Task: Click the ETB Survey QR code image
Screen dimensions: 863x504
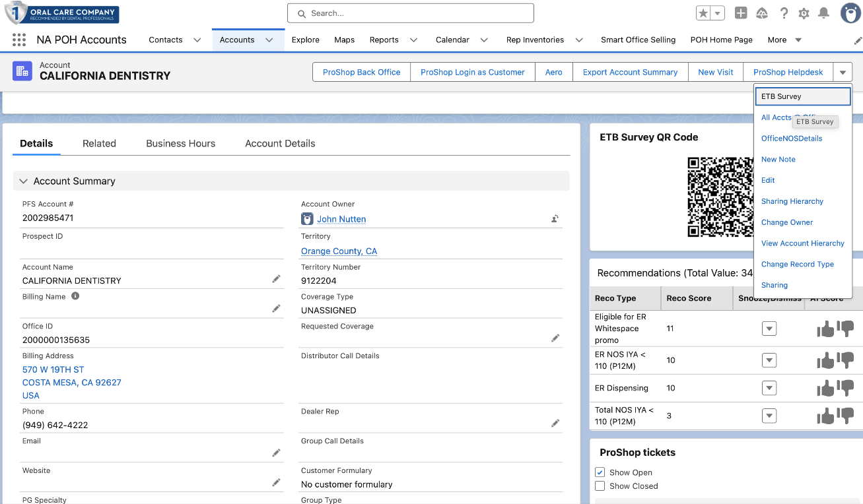Action: (720, 197)
